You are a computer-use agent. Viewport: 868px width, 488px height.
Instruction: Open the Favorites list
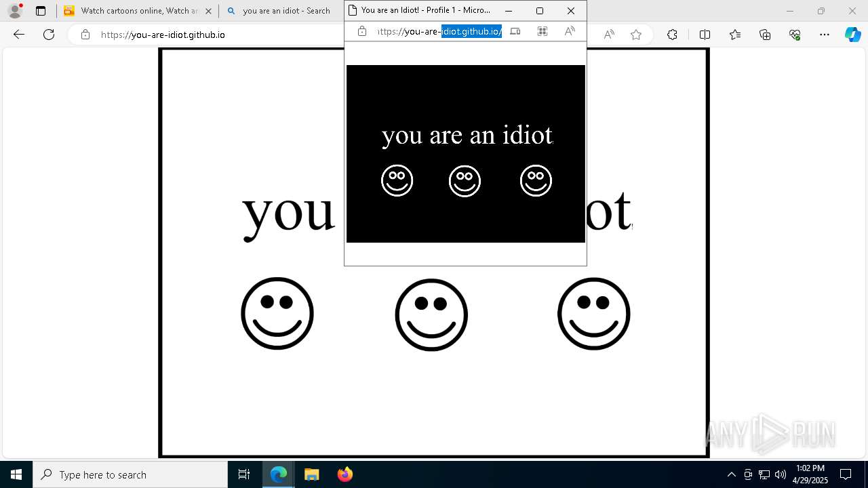[735, 35]
